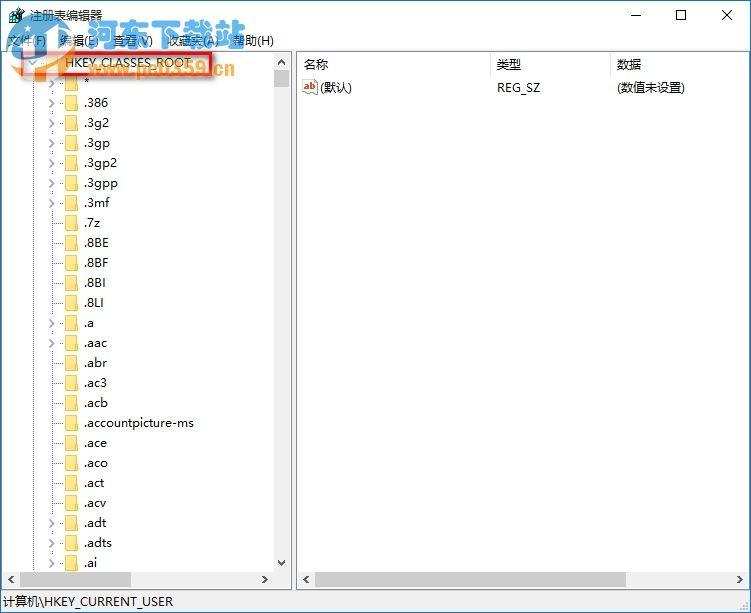
Task: Select the .accountpicture-ms key label
Action: [139, 423]
